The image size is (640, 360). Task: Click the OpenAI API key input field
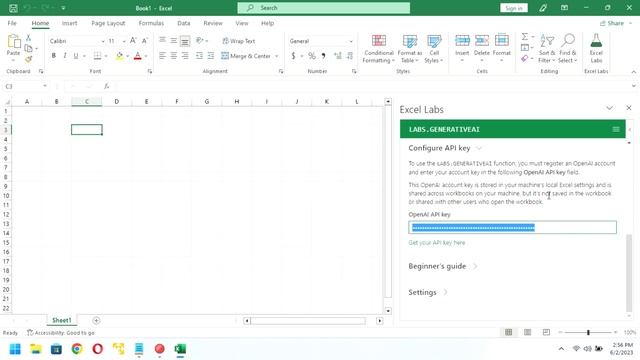512,227
